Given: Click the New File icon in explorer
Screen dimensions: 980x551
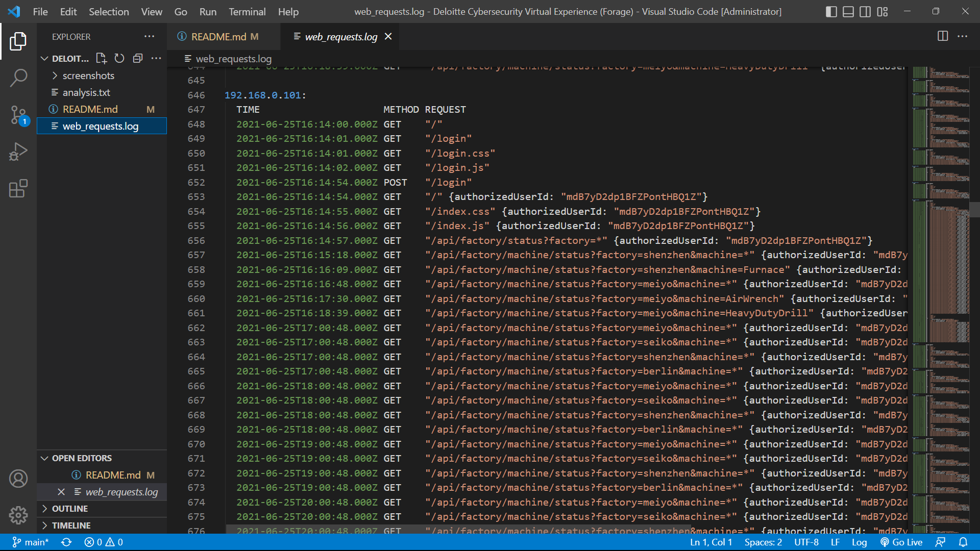Looking at the screenshot, I should coord(101,58).
